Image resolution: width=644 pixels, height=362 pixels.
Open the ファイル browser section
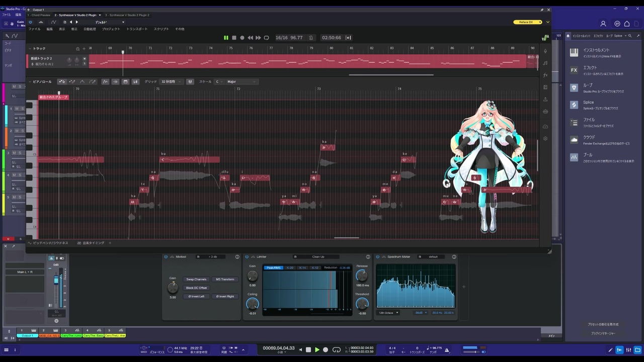click(x=603, y=122)
